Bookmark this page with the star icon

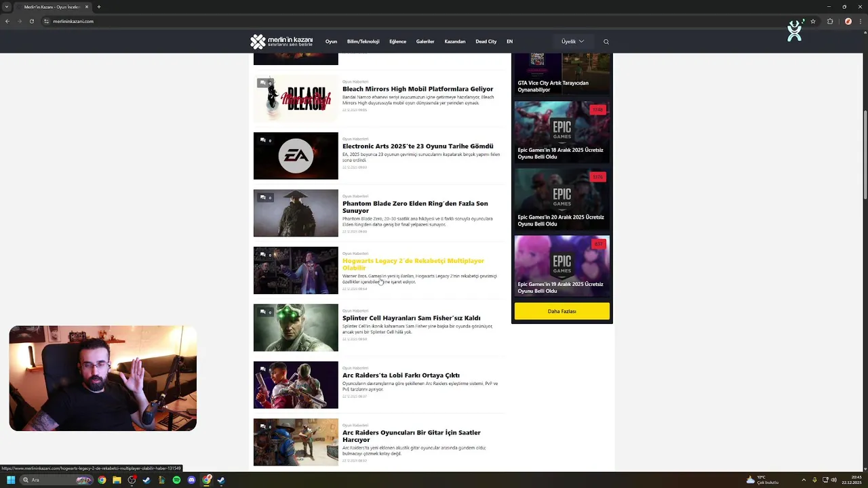tap(813, 21)
